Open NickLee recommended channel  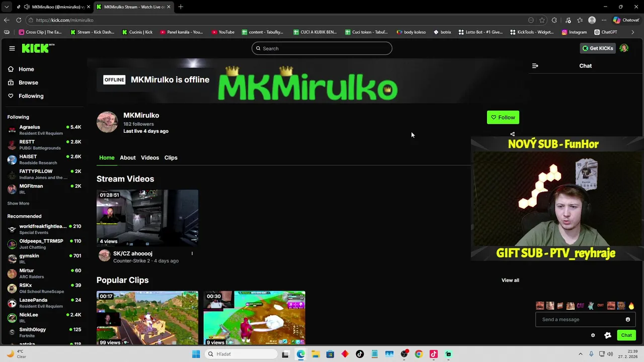(44, 318)
